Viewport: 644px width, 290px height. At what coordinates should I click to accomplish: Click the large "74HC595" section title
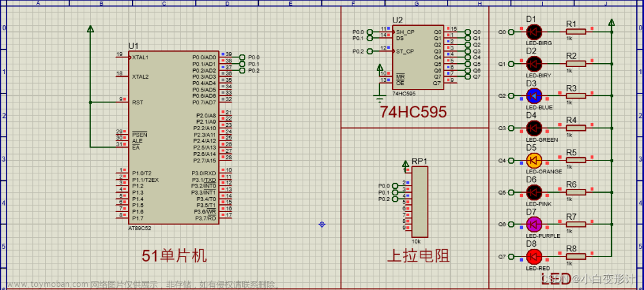tap(413, 111)
